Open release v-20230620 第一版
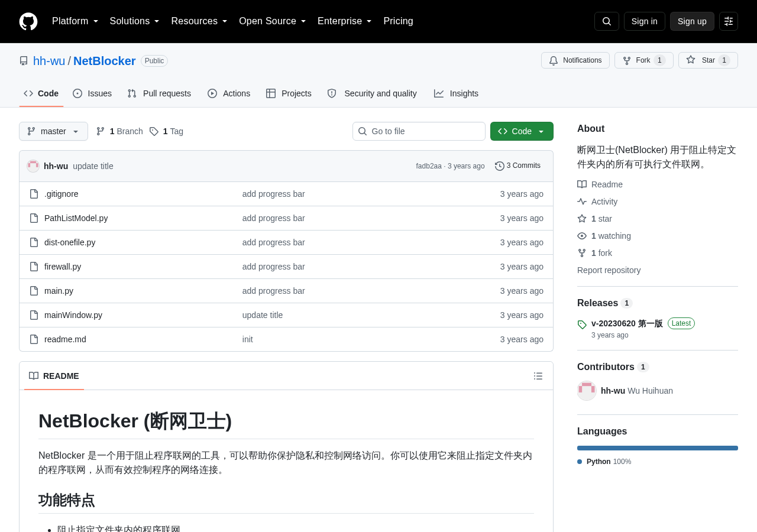Image resolution: width=757 pixels, height=532 pixels. 627,323
